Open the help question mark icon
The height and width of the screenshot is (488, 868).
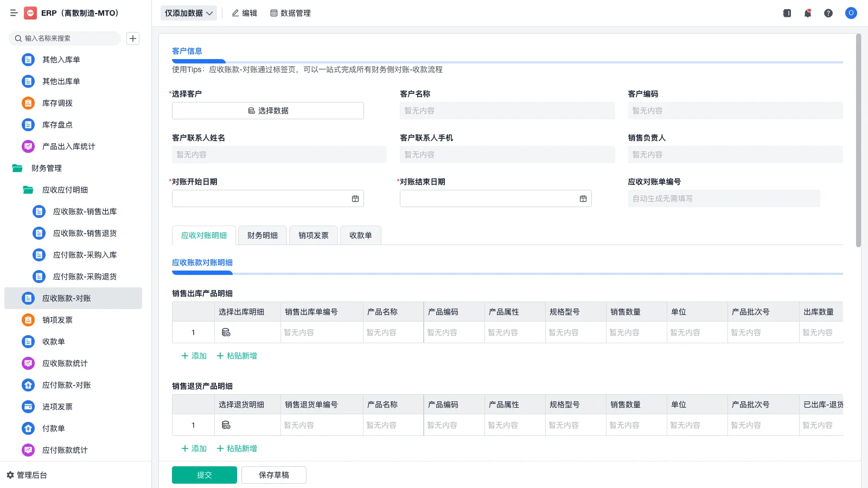coord(828,13)
